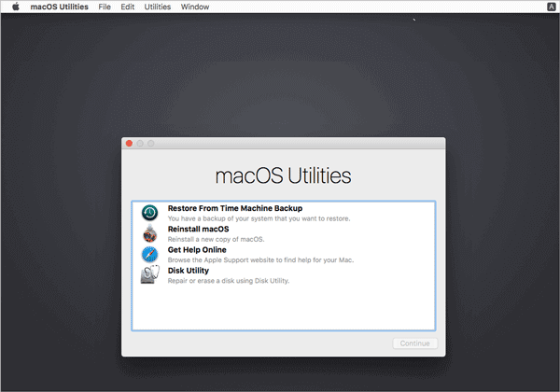This screenshot has width=560, height=392.
Task: Select the Reinstall macOS installer icon
Action: 149,233
